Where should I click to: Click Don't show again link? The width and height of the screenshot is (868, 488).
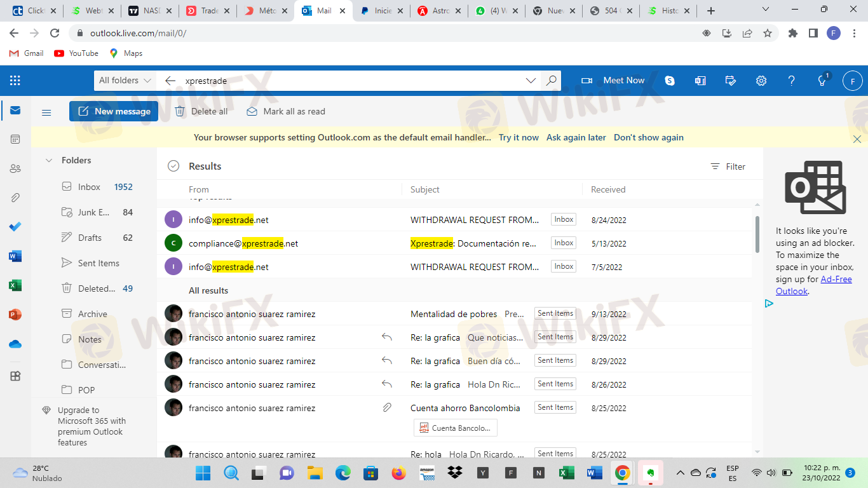click(649, 137)
